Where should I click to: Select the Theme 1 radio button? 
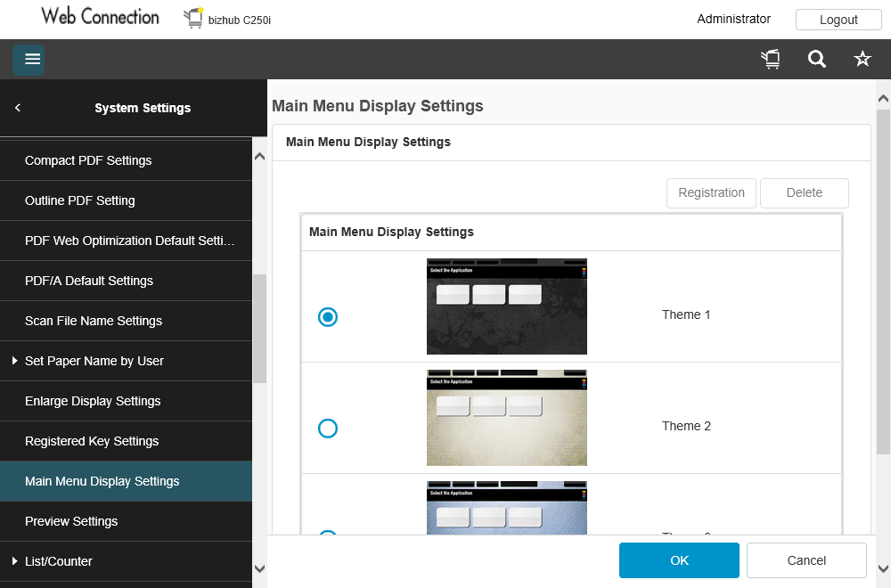click(x=328, y=316)
